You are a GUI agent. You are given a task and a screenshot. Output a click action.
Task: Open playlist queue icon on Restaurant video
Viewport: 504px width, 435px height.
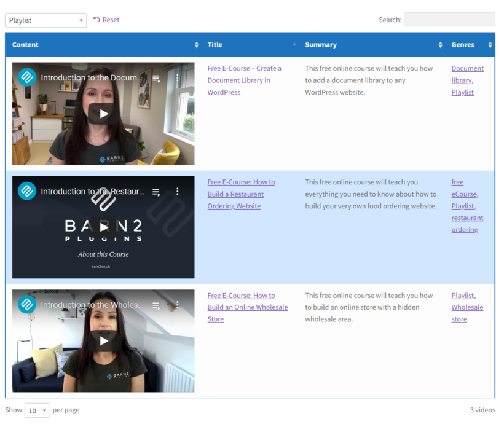tap(157, 192)
